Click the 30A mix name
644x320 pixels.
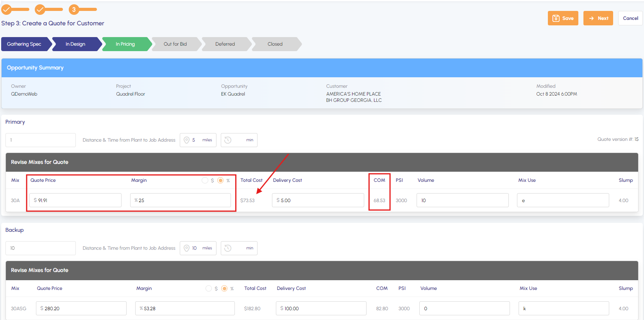pos(15,201)
